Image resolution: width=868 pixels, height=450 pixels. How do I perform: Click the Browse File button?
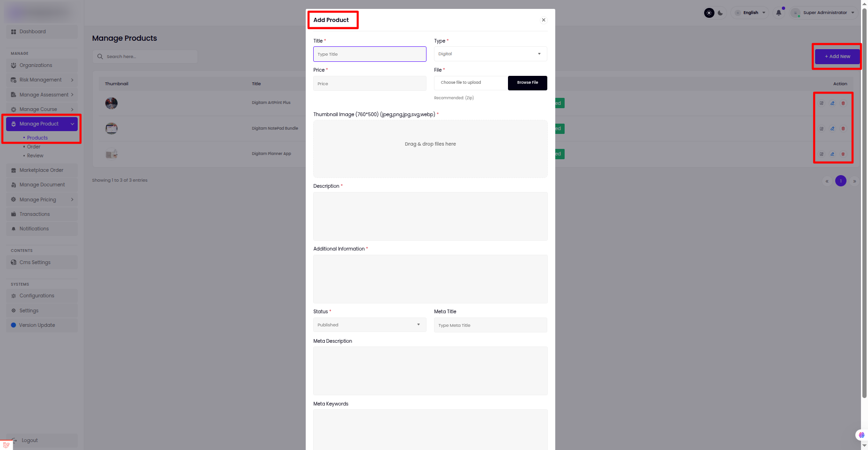tap(527, 83)
